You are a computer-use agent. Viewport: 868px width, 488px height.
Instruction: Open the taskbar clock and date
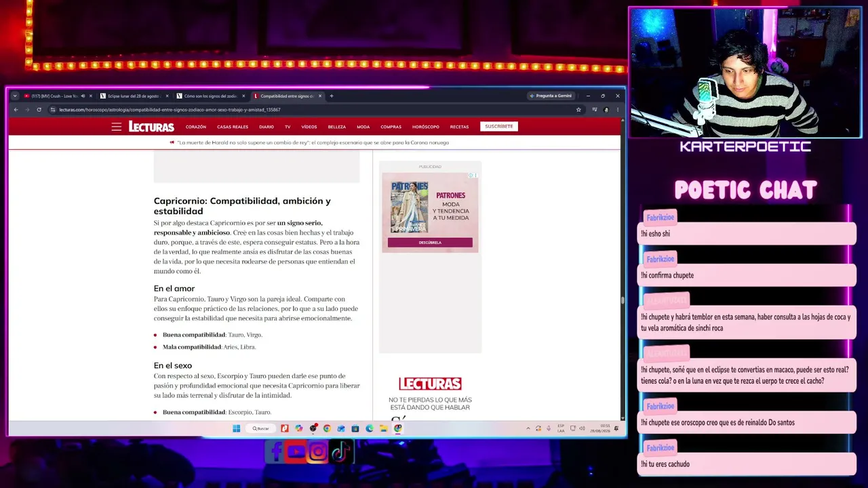click(599, 428)
